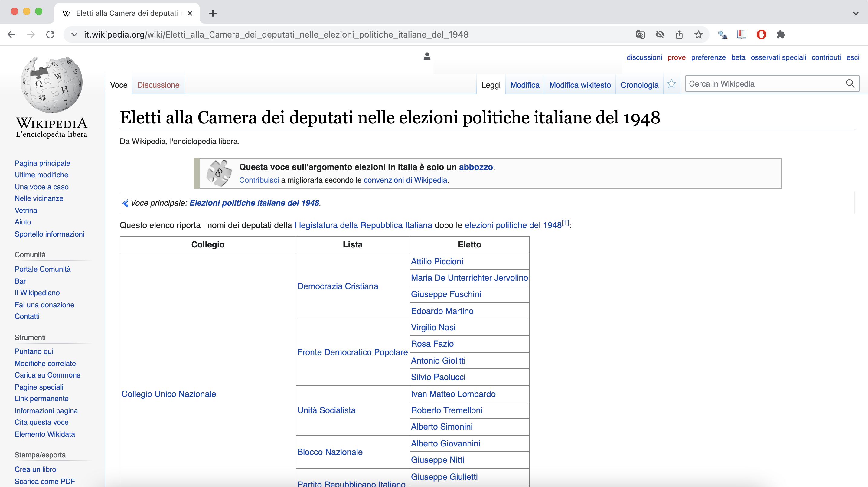Open a new browser tab
The image size is (868, 487).
point(213,13)
